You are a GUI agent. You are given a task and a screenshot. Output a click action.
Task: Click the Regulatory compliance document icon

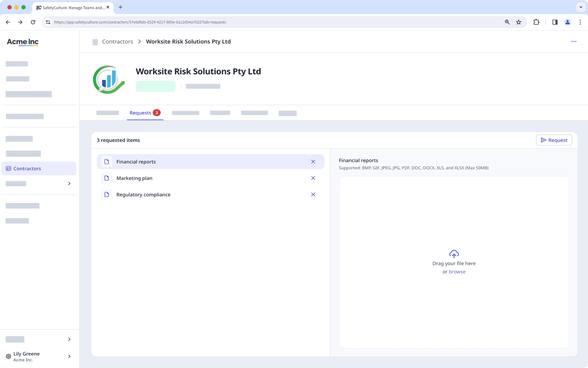pos(107,195)
